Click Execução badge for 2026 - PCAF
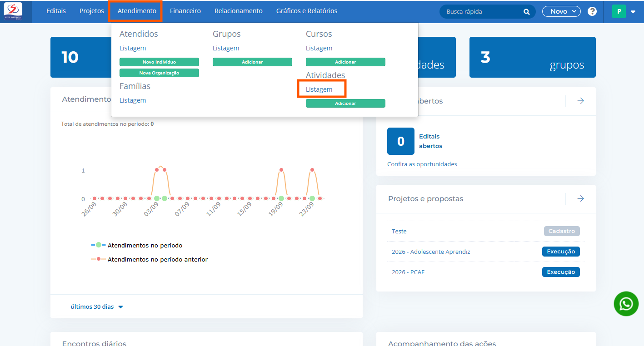 (x=561, y=272)
